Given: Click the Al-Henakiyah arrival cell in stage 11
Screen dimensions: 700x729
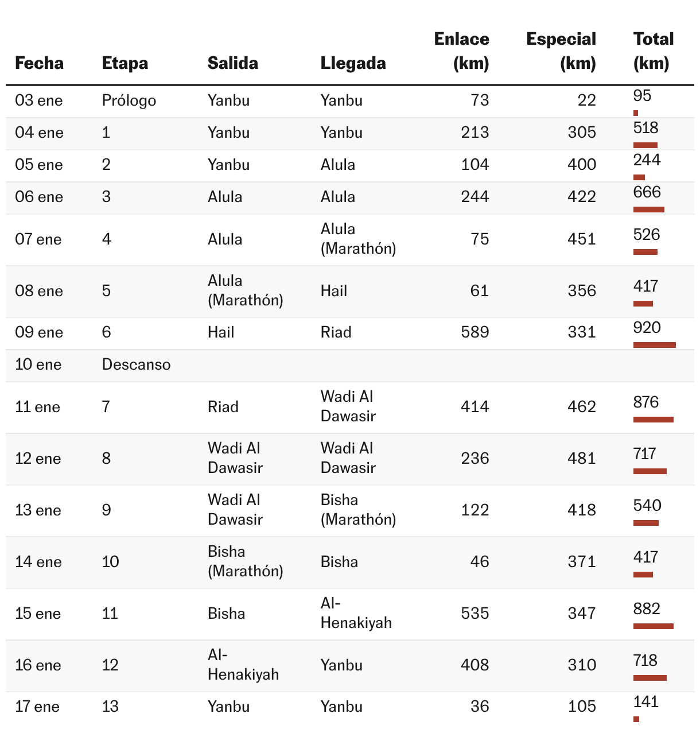Looking at the screenshot, I should point(356,613).
